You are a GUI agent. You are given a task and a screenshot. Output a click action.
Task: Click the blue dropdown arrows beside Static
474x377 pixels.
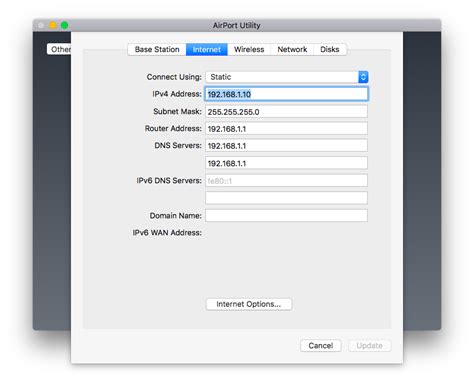coord(363,77)
